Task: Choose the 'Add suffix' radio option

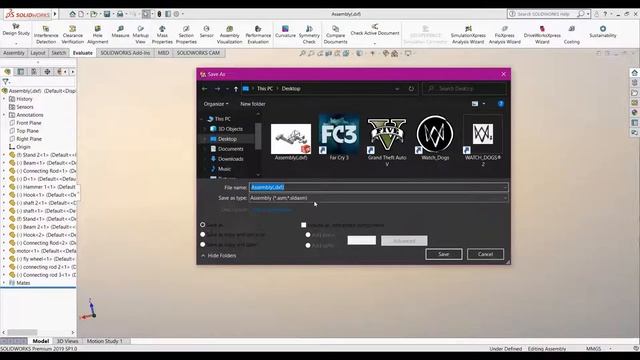Action: coord(308,245)
